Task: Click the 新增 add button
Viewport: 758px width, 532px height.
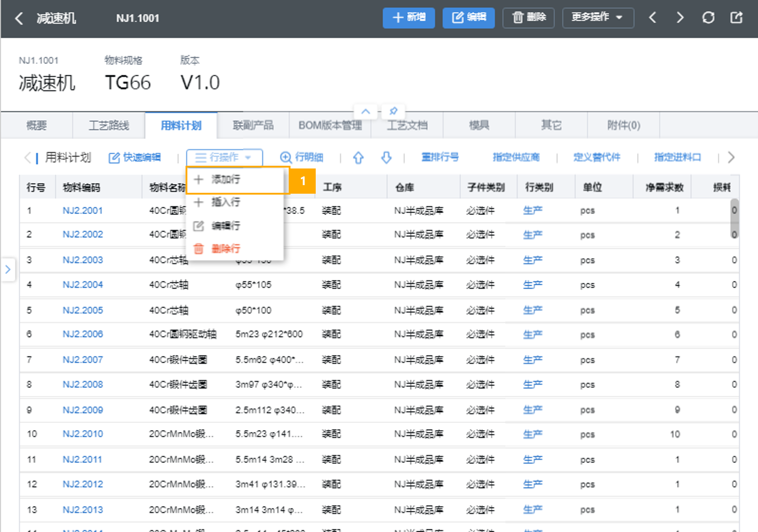Action: (x=409, y=18)
